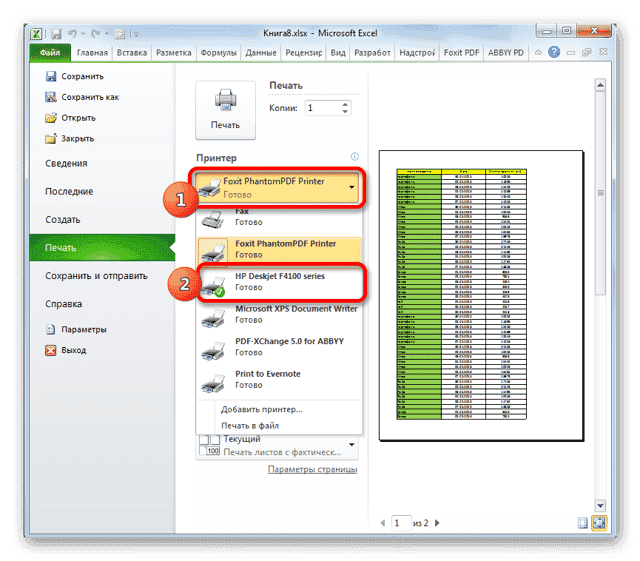Click the Excel application icon in title bar
The height and width of the screenshot is (561, 640).
click(x=36, y=33)
